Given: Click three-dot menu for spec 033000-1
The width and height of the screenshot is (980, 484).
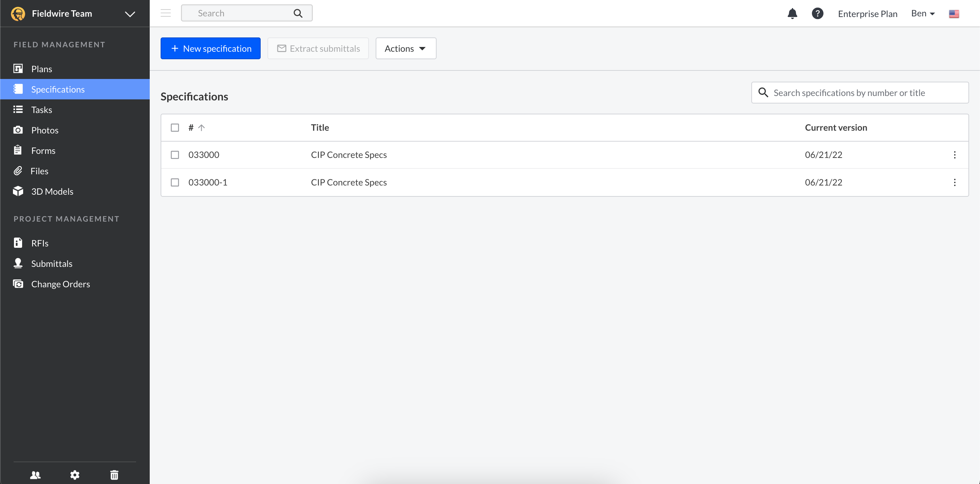Looking at the screenshot, I should click(954, 182).
